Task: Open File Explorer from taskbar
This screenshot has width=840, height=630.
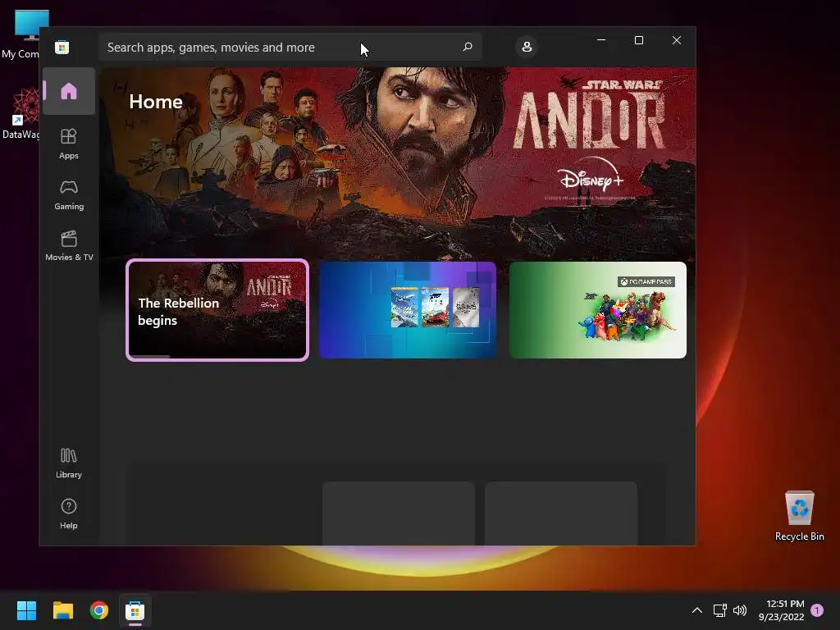Action: point(62,610)
